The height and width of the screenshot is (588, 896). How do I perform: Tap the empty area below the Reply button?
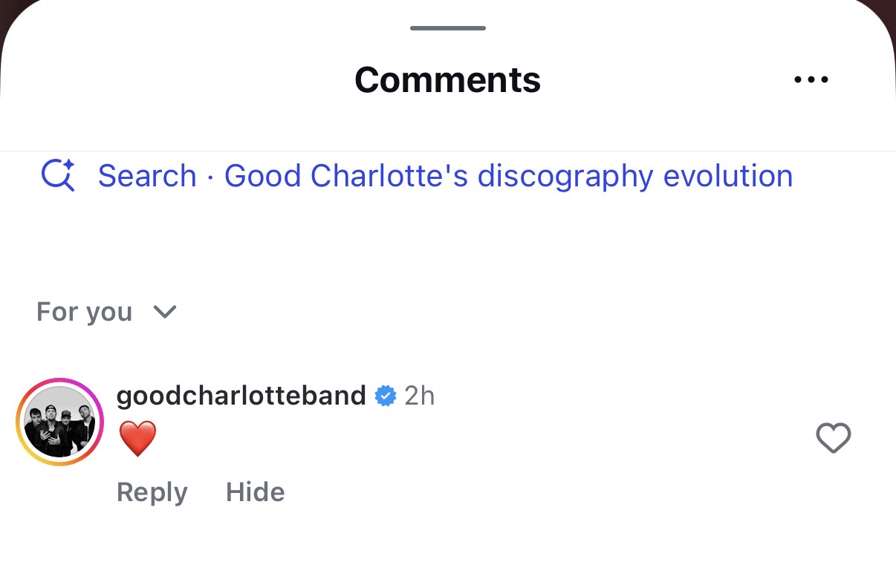152,549
